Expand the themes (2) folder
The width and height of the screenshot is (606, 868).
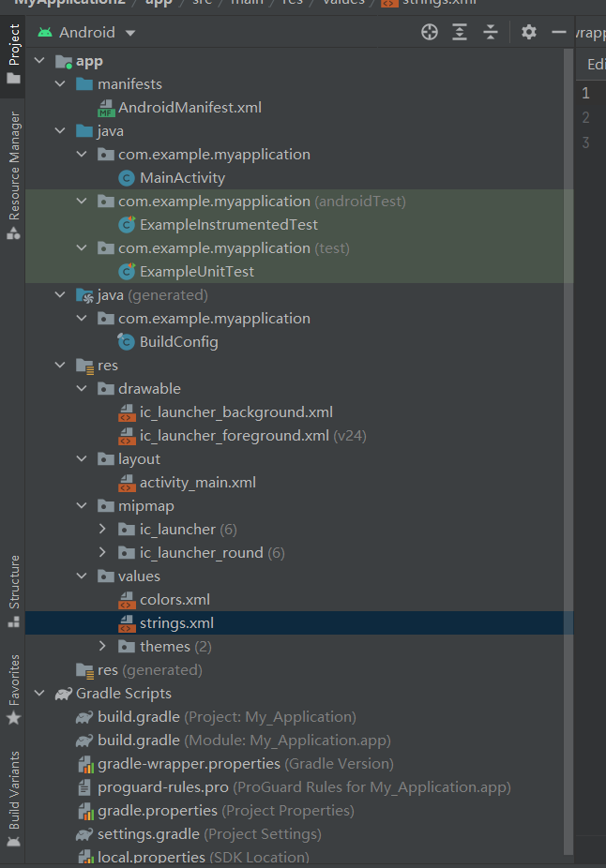pos(102,646)
